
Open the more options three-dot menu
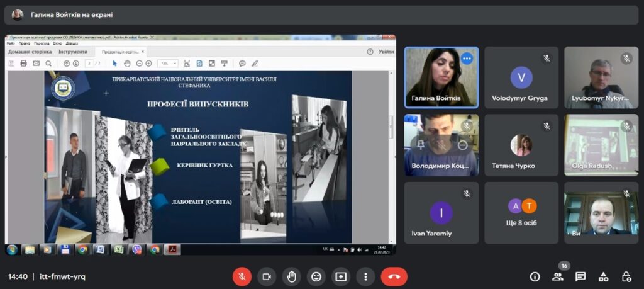(x=365, y=276)
